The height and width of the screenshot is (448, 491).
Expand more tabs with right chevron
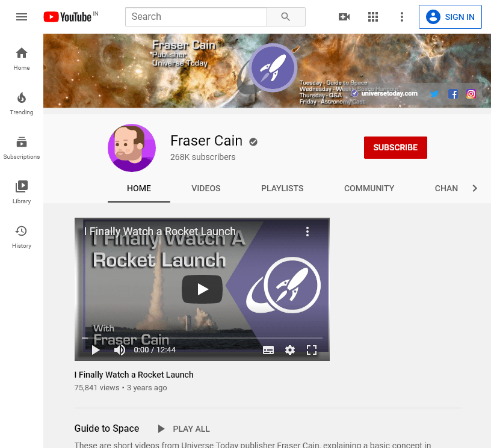pos(475,188)
